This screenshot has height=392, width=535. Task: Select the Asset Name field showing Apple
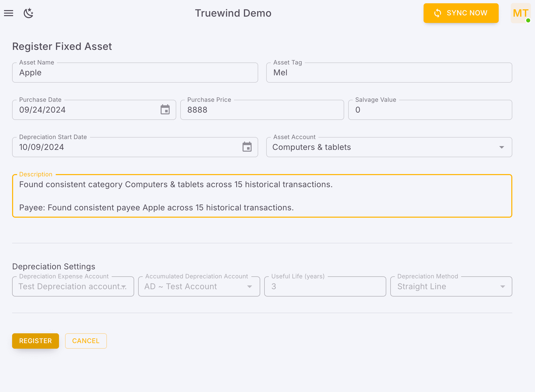point(135,73)
